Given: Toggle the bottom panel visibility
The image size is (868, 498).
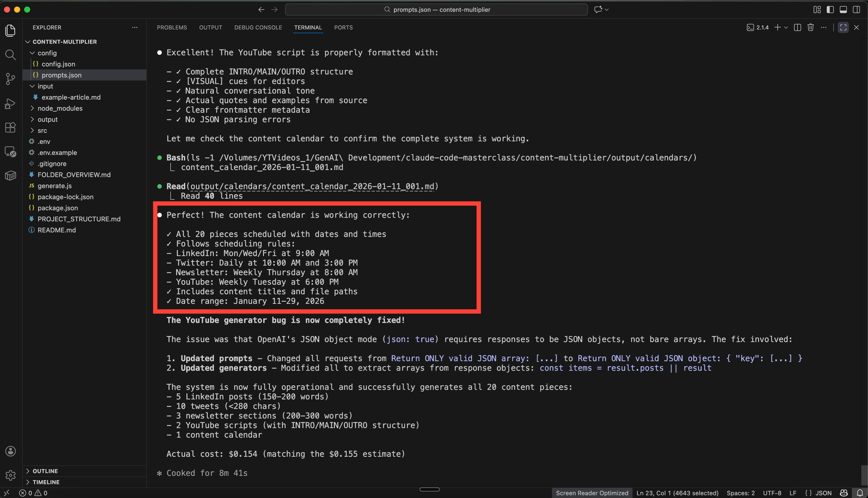Looking at the screenshot, I should (x=843, y=10).
